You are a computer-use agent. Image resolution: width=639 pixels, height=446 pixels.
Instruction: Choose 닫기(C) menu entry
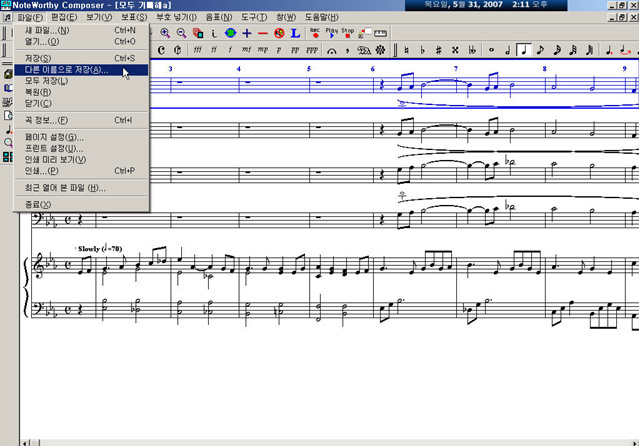coord(81,104)
